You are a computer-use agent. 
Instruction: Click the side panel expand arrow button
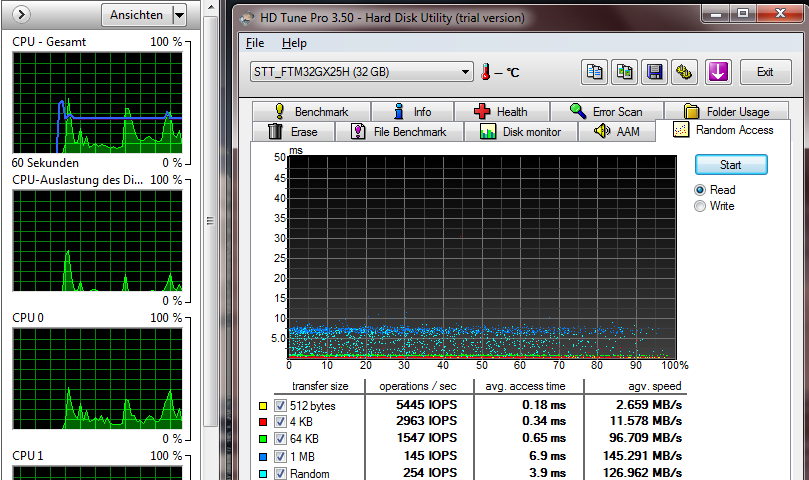[x=21, y=14]
